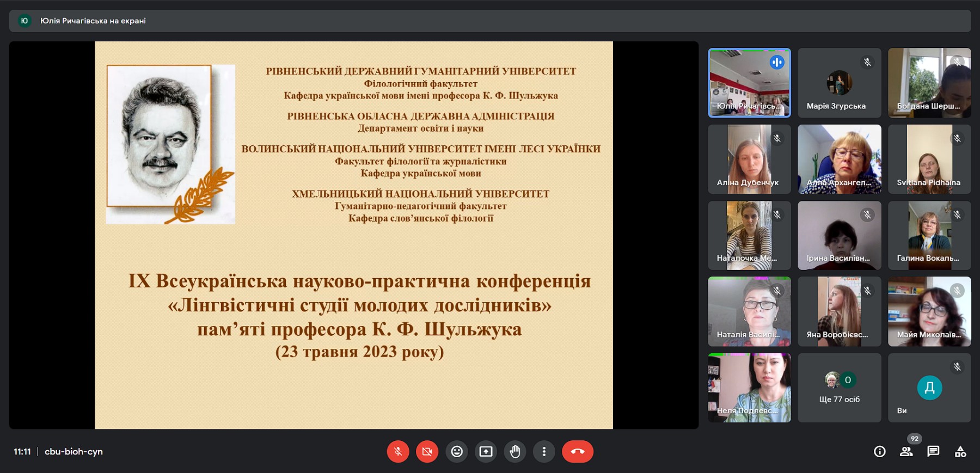Click the muted mic icon on Майя Миколаїв

(957, 291)
